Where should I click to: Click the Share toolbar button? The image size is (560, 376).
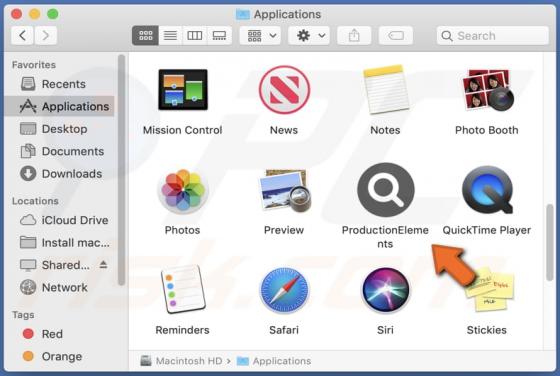[x=354, y=35]
